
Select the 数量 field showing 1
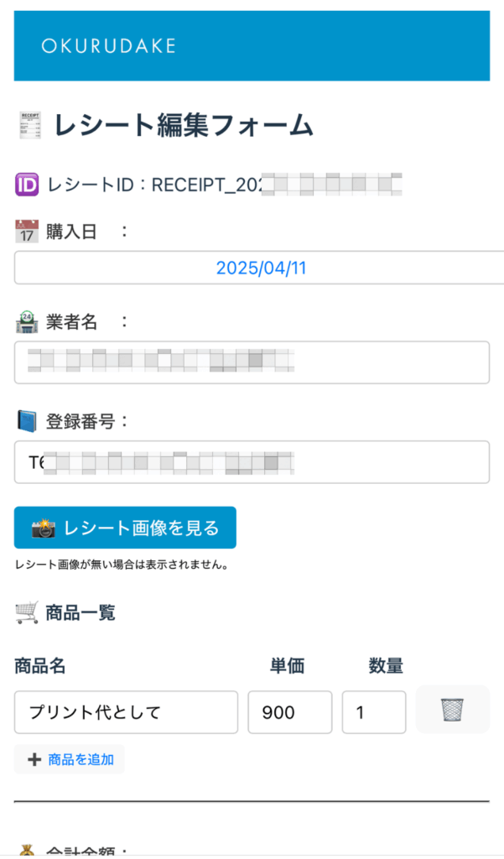pyautogui.click(x=374, y=712)
